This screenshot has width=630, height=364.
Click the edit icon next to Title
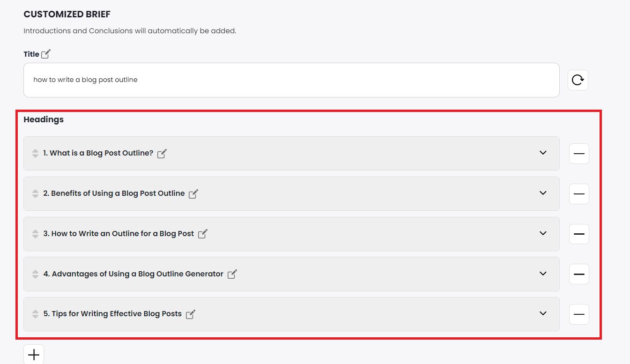pos(45,54)
